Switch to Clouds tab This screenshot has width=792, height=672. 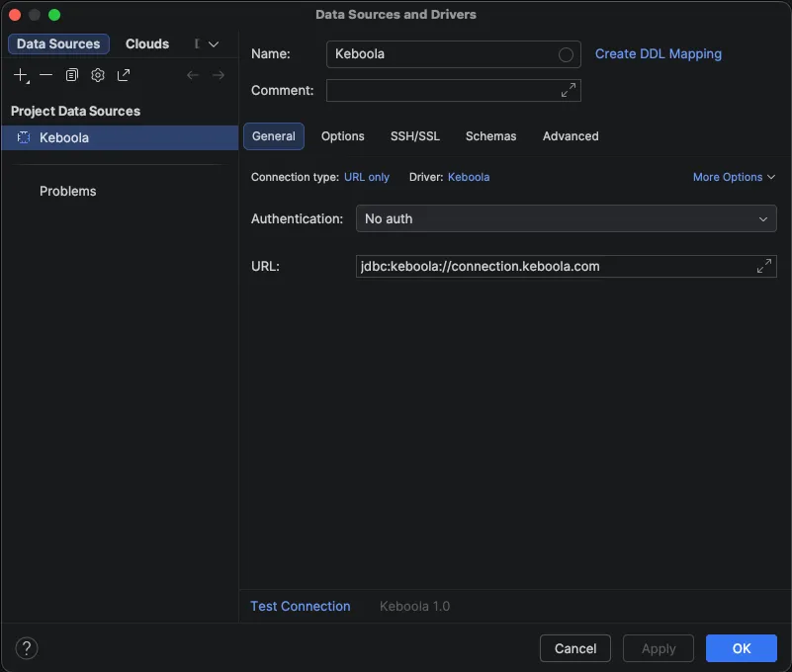tap(147, 43)
